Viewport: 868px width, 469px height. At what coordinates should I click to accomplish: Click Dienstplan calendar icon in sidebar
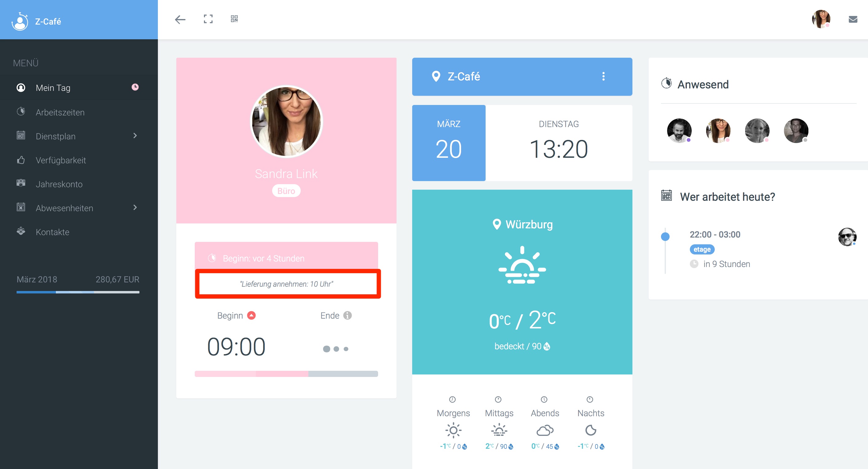click(21, 135)
